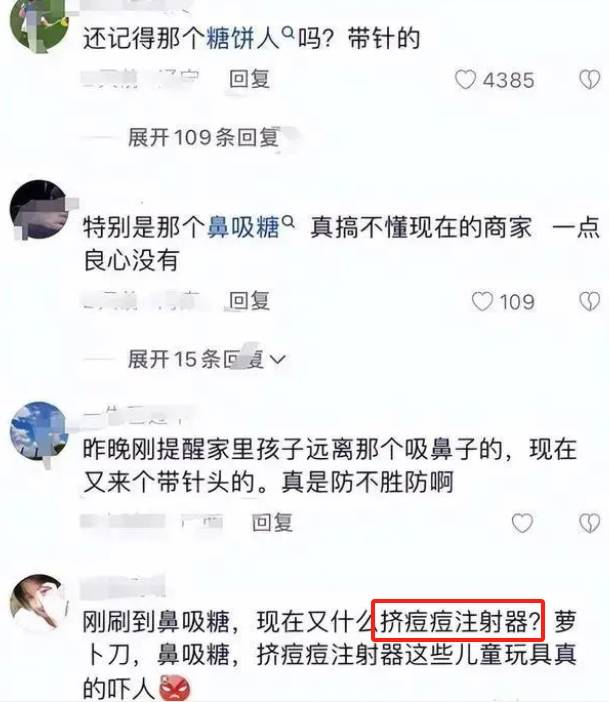Click chevron arrow beside 展开15条回复
Viewport: 609px width, 702px height.
(278, 360)
